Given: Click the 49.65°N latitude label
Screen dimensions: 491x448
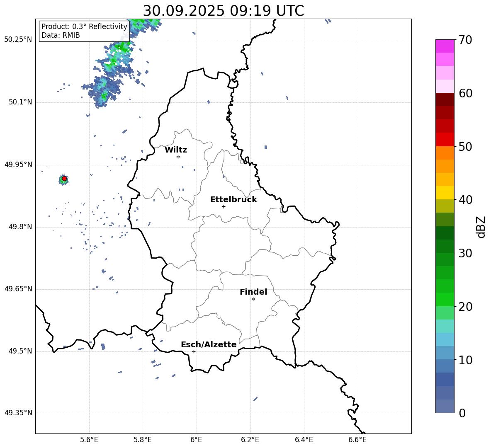Looking at the screenshot, I should pos(18,289).
